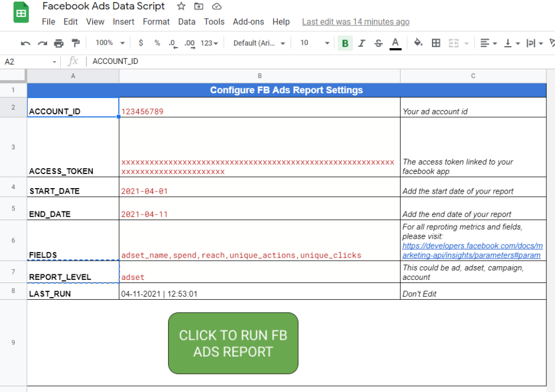
Task: Print the spreadsheet using printer icon
Action: tap(59, 43)
